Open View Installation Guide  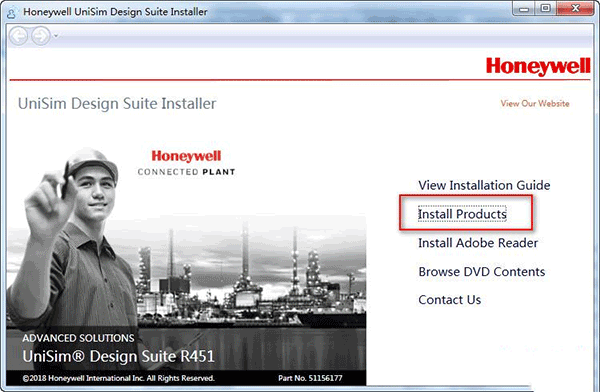tap(484, 185)
